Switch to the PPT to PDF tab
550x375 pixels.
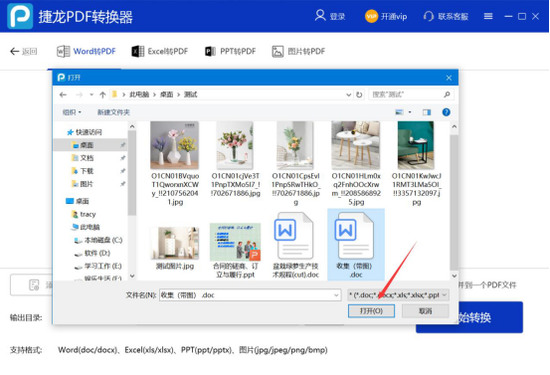[x=230, y=52]
